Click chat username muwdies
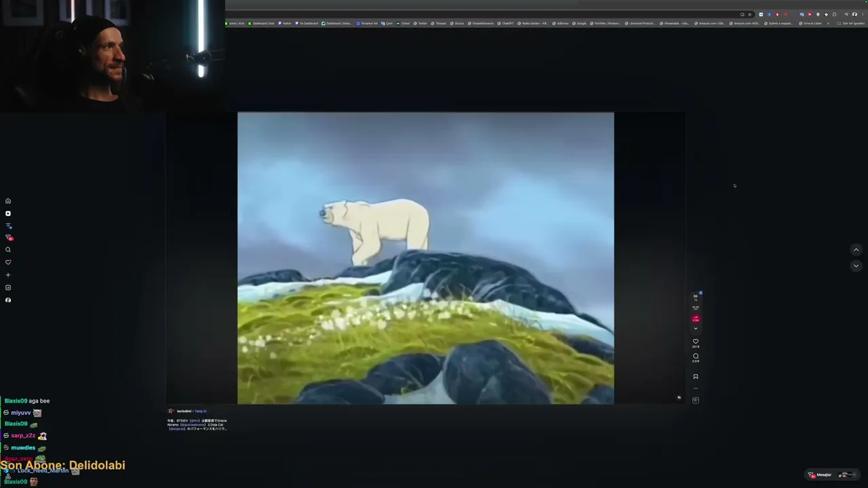The width and height of the screenshot is (868, 488). click(x=23, y=448)
